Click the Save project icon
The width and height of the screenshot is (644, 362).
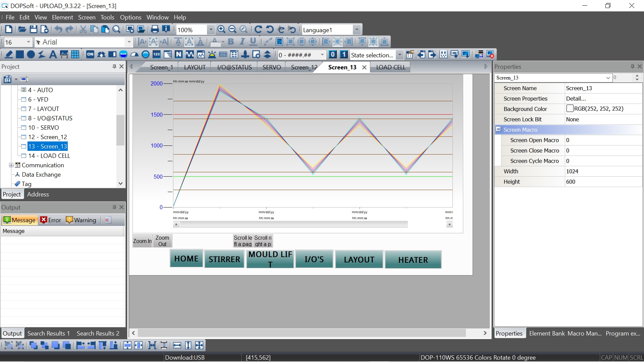click(x=33, y=29)
